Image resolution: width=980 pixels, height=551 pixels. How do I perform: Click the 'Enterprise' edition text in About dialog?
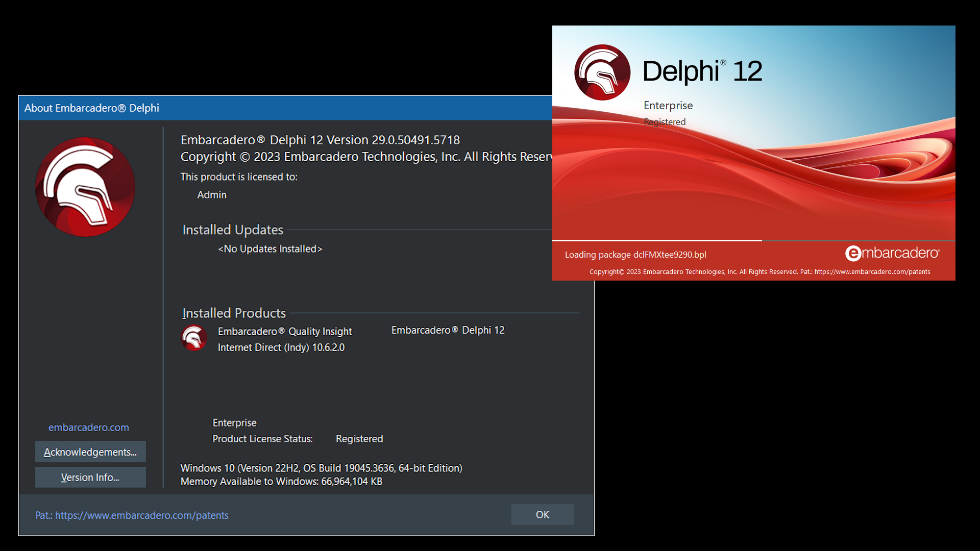[x=234, y=422]
